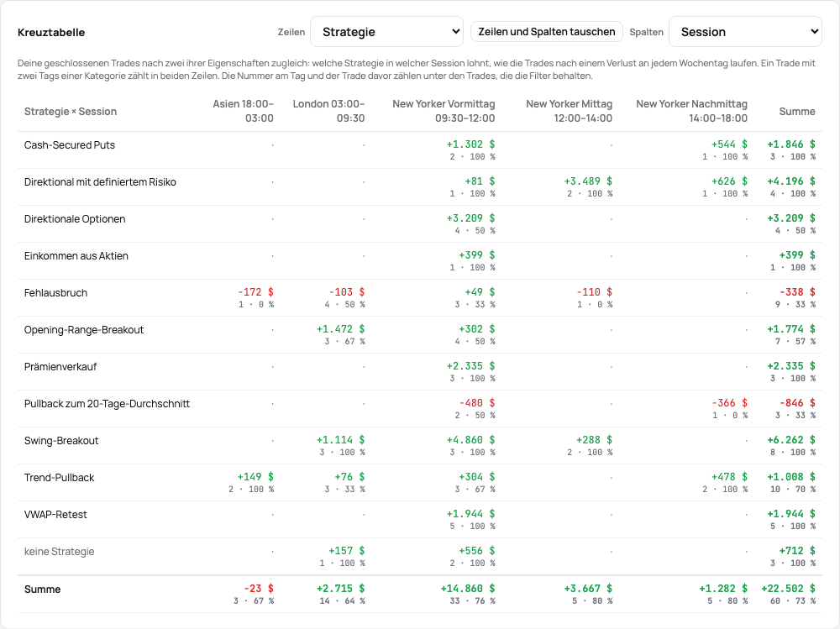840x629 pixels.
Task: Select the Direktional mit definiertem Risiko row
Action: coord(420,187)
